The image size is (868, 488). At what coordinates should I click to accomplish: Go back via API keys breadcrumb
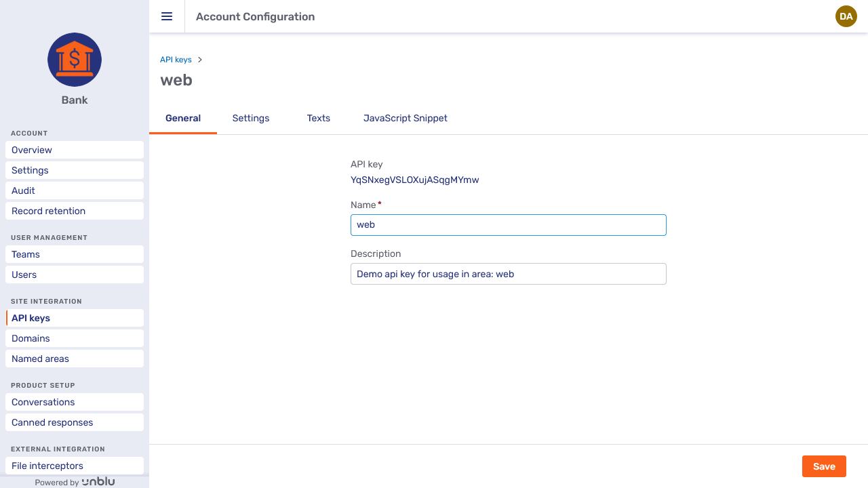tap(176, 60)
